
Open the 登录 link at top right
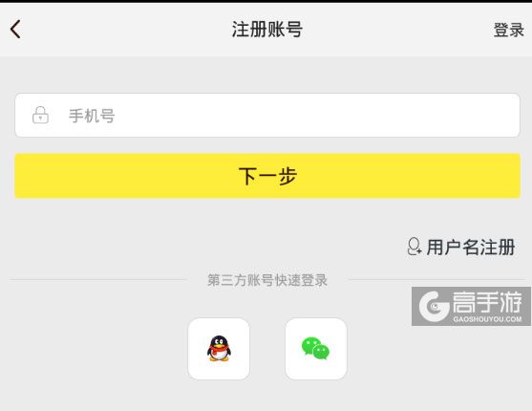[508, 30]
